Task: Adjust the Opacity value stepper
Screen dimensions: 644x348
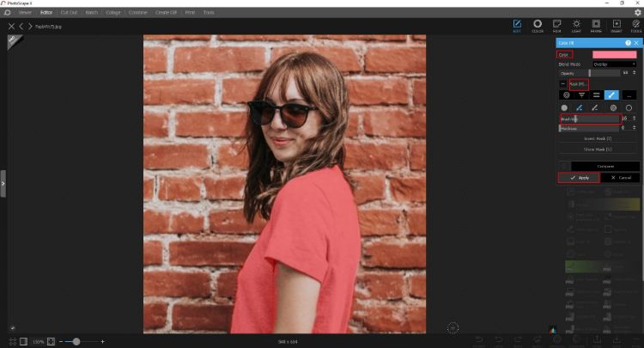Action: click(635, 74)
